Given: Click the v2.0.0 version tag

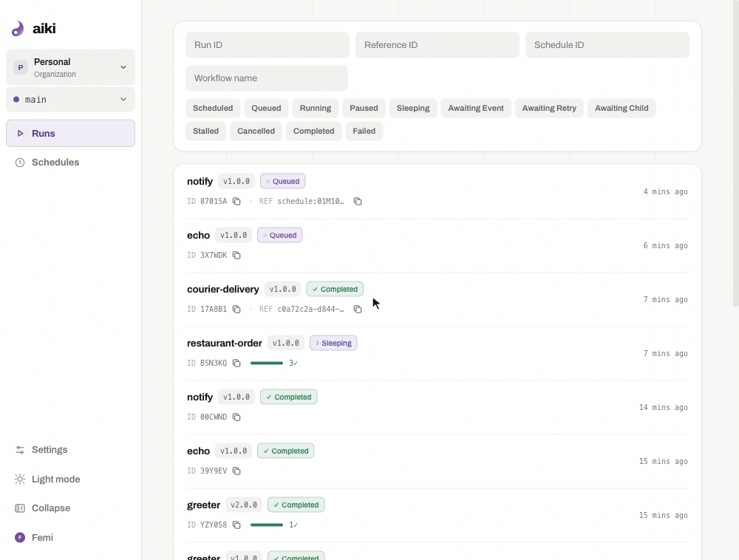Looking at the screenshot, I should coord(244,505).
